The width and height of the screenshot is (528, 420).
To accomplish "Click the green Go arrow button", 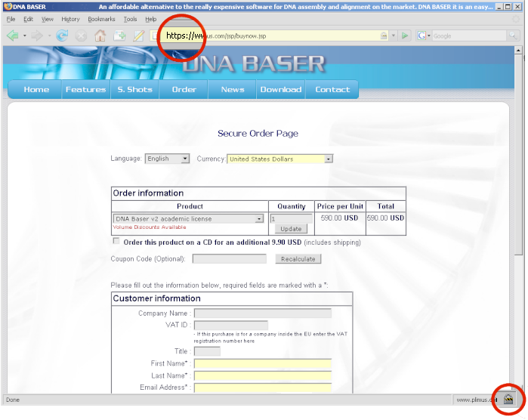I will (x=405, y=36).
